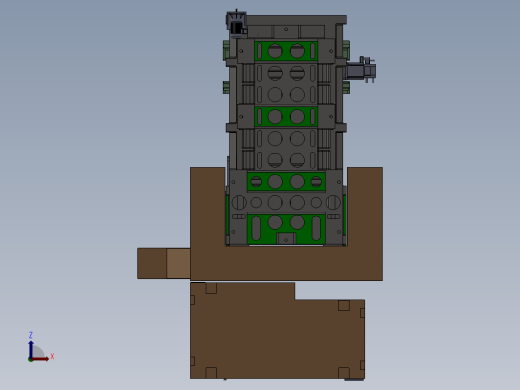Select the light brown block beside the cradle
Viewport: 520px width, 390px height.
(x=178, y=263)
